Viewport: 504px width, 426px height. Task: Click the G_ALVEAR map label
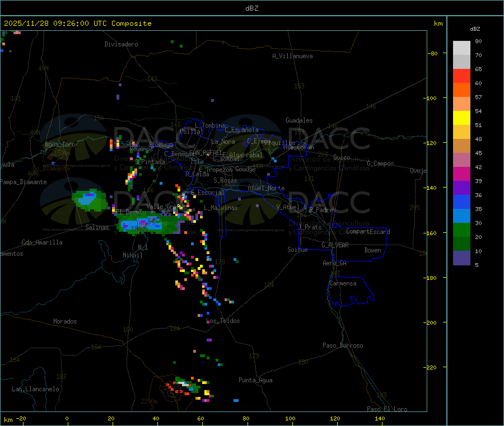coord(335,245)
